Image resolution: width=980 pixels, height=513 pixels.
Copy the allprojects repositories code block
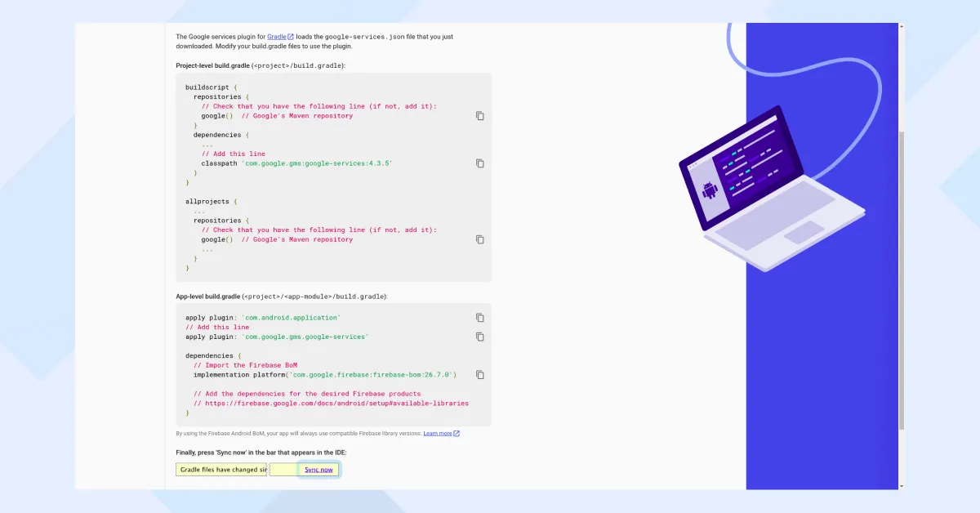[480, 239]
